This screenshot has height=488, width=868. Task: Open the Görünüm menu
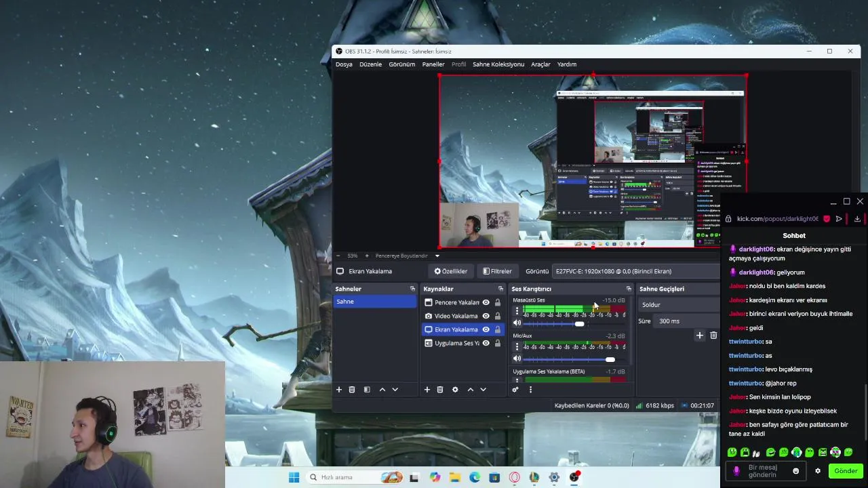402,64
